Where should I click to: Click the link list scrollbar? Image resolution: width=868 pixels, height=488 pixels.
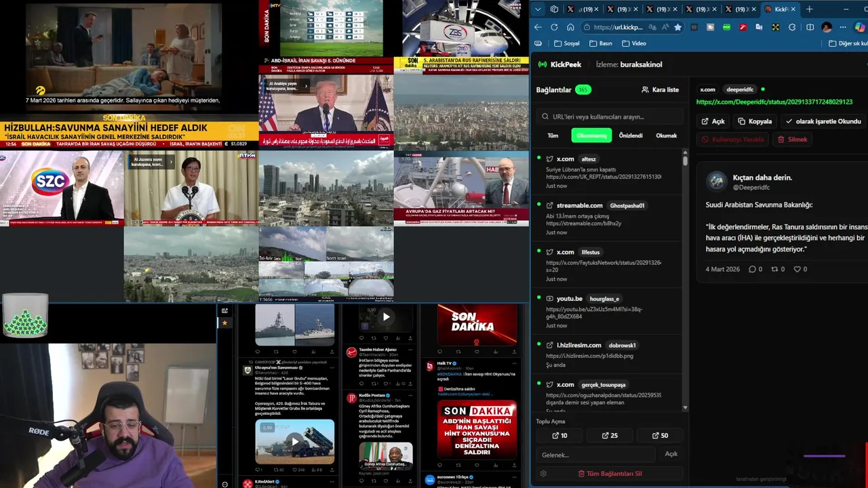click(x=685, y=161)
